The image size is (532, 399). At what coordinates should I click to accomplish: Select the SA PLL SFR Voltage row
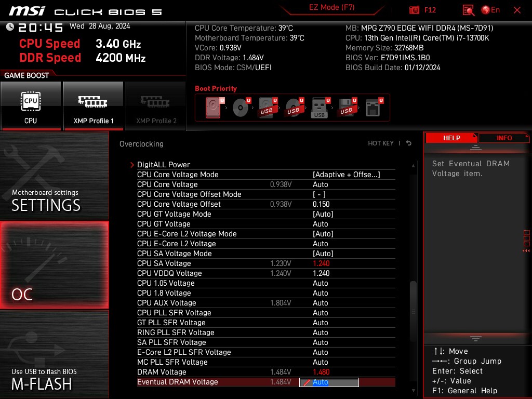pos(266,342)
